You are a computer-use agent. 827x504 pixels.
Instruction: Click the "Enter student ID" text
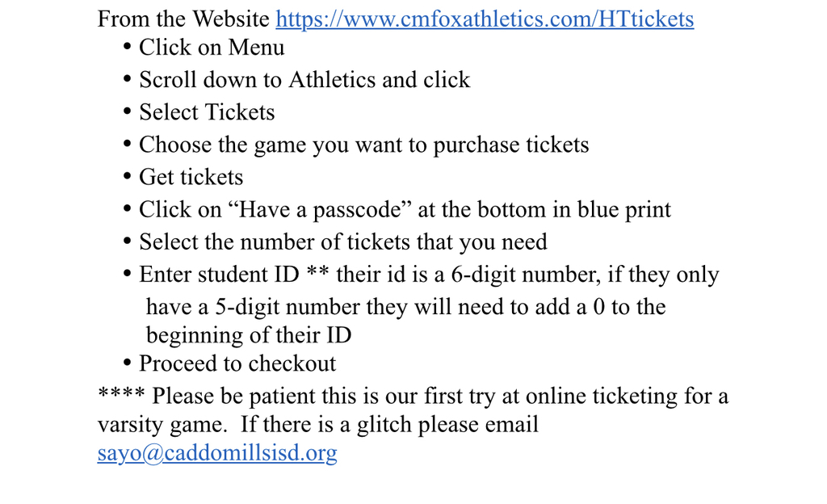[219, 275]
